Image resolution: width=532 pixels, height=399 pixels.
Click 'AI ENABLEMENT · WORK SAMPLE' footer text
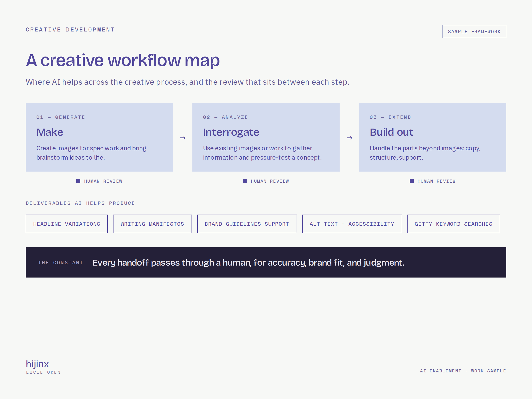click(463, 371)
